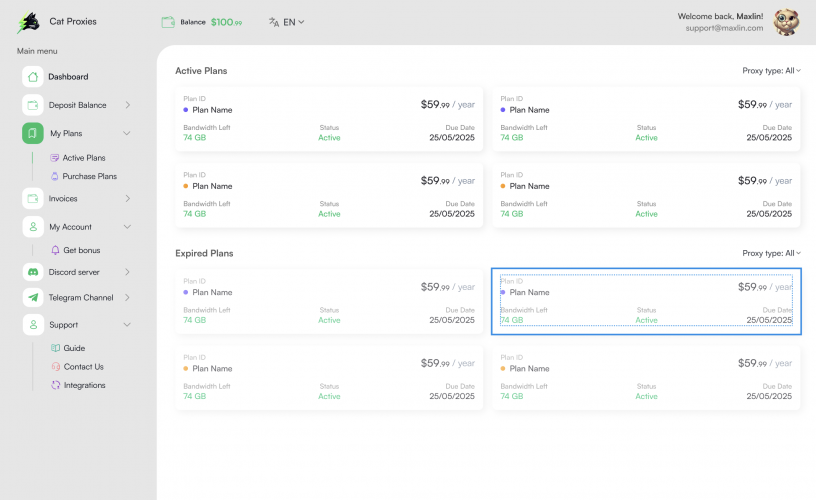The image size is (816, 500).
Task: Expand Deposit Balance chevron arrow
Action: tap(128, 105)
